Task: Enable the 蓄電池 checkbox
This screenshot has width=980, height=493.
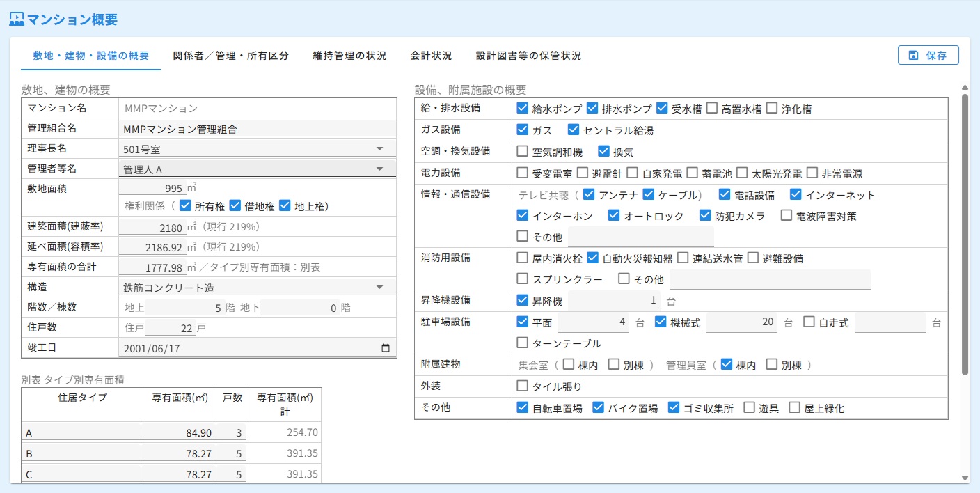Action: point(693,173)
